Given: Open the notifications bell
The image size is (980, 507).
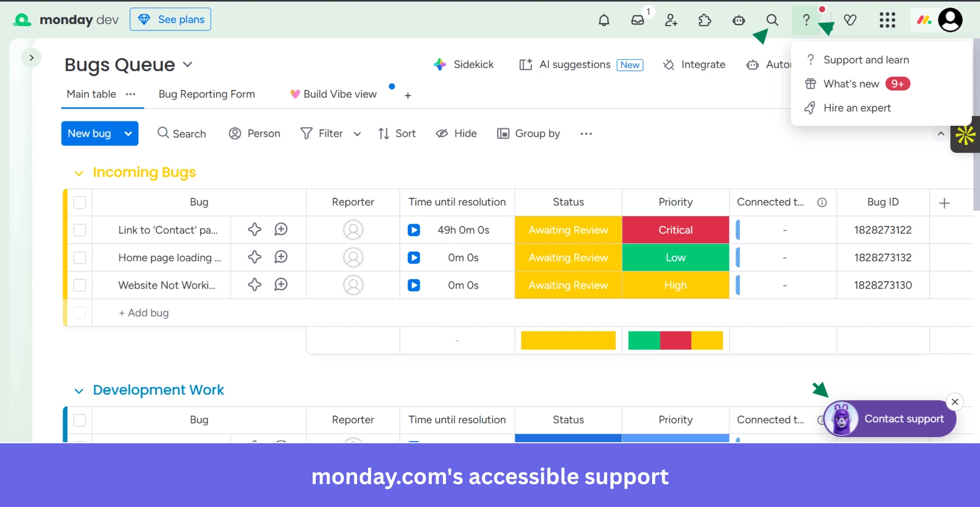Looking at the screenshot, I should pos(604,20).
